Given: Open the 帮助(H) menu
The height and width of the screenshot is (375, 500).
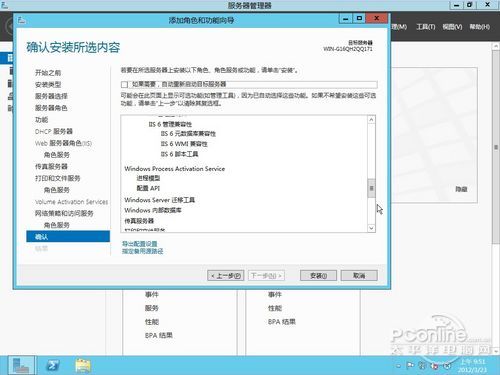Looking at the screenshot, I should (x=479, y=27).
